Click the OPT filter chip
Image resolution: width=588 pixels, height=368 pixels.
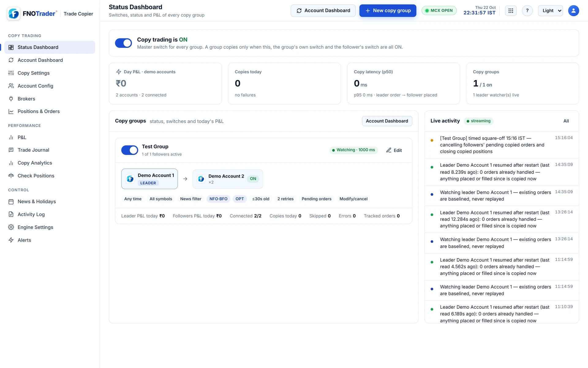tap(239, 199)
